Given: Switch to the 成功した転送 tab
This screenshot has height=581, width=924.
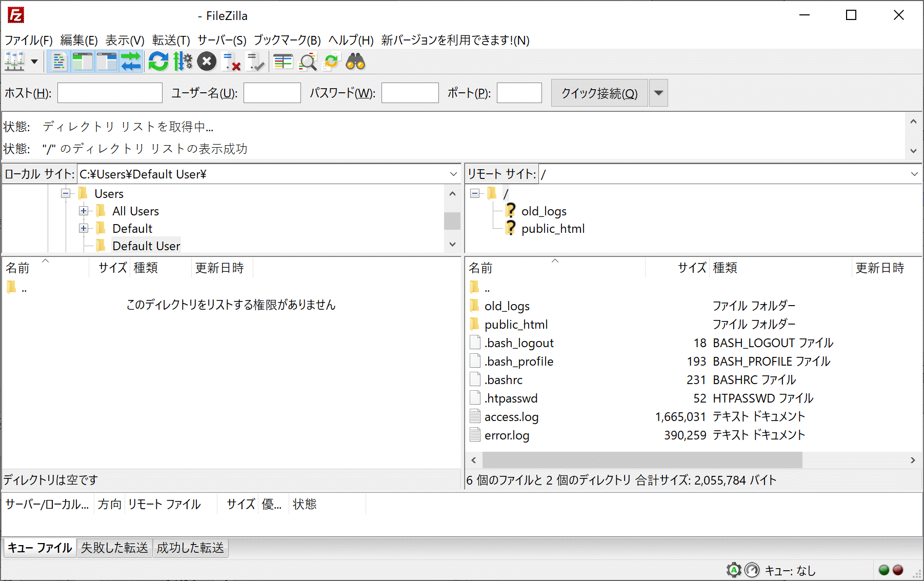Looking at the screenshot, I should pyautogui.click(x=190, y=548).
